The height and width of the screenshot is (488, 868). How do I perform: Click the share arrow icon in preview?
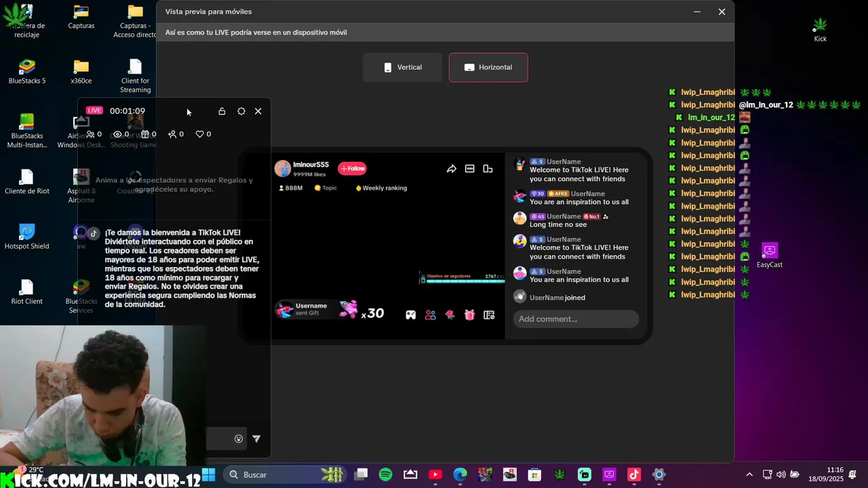tap(452, 169)
